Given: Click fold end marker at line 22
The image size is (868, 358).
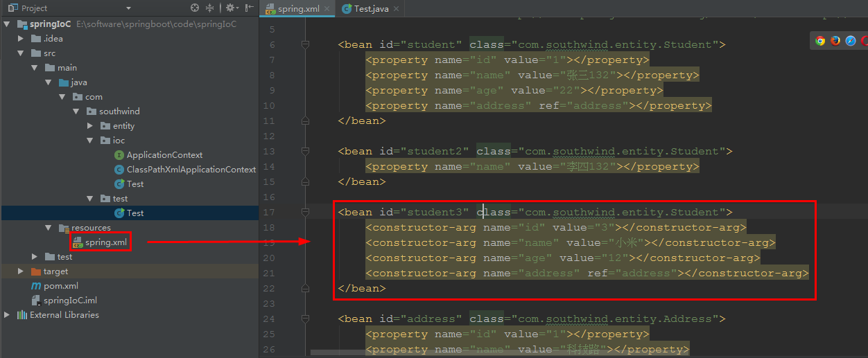Looking at the screenshot, I should coord(305,289).
